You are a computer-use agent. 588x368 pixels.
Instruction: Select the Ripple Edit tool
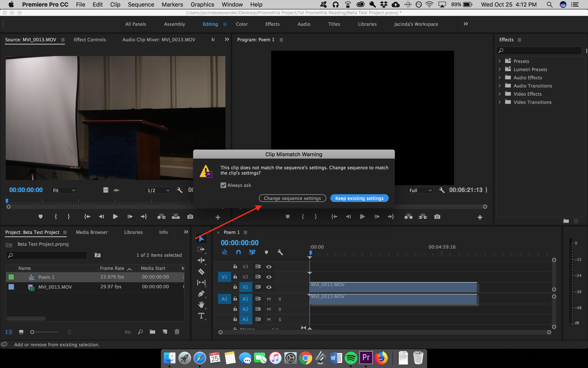pos(201,260)
